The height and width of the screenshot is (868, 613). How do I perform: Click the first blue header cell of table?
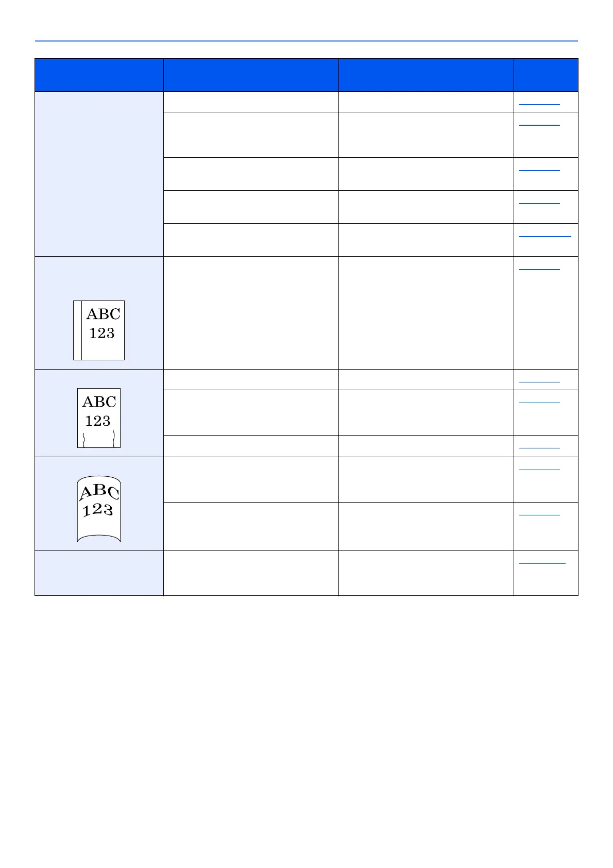[x=99, y=75]
